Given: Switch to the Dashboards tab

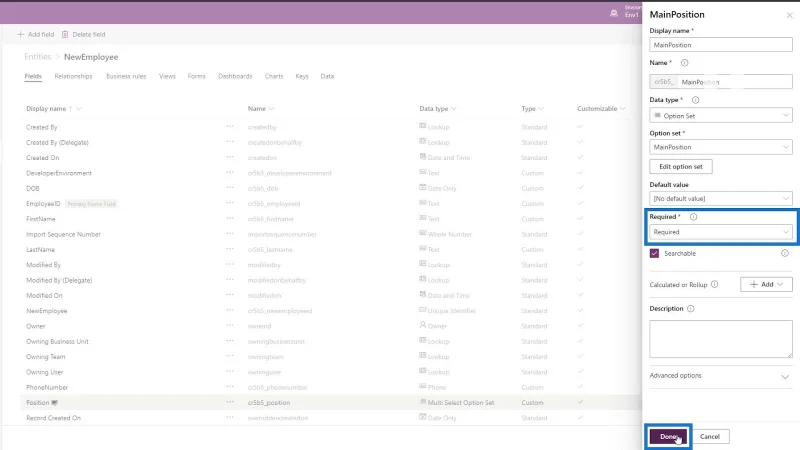Looking at the screenshot, I should tap(235, 76).
